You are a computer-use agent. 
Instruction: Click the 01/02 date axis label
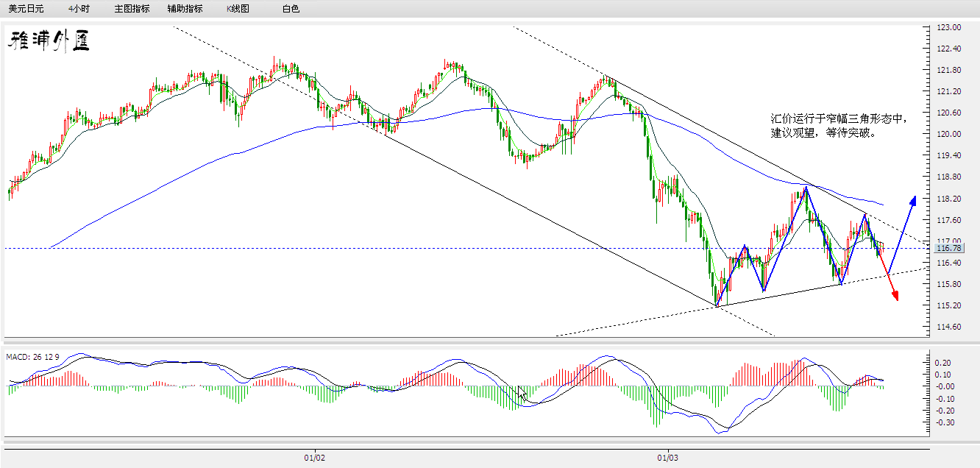[x=313, y=457]
